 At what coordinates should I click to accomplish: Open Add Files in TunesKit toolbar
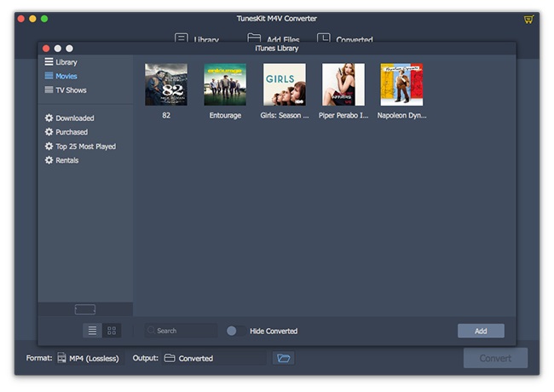pos(274,38)
